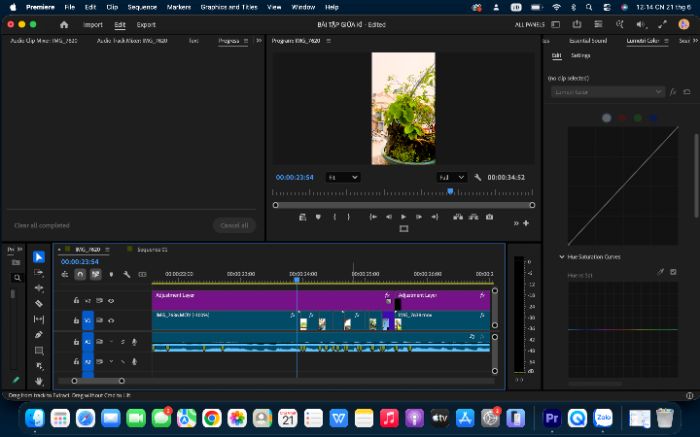This screenshot has width=700, height=437.
Task: Show more Program monitor transport buttons
Action: [x=516, y=223]
